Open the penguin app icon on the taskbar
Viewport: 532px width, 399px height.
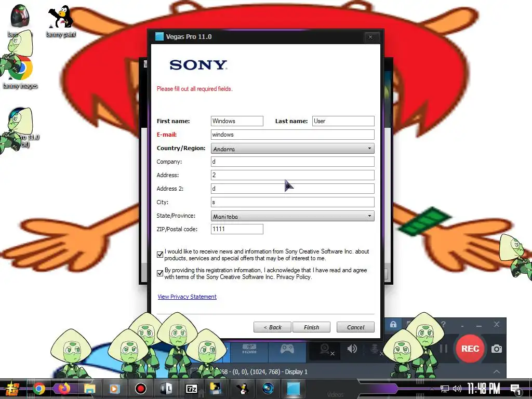pyautogui.click(x=242, y=389)
